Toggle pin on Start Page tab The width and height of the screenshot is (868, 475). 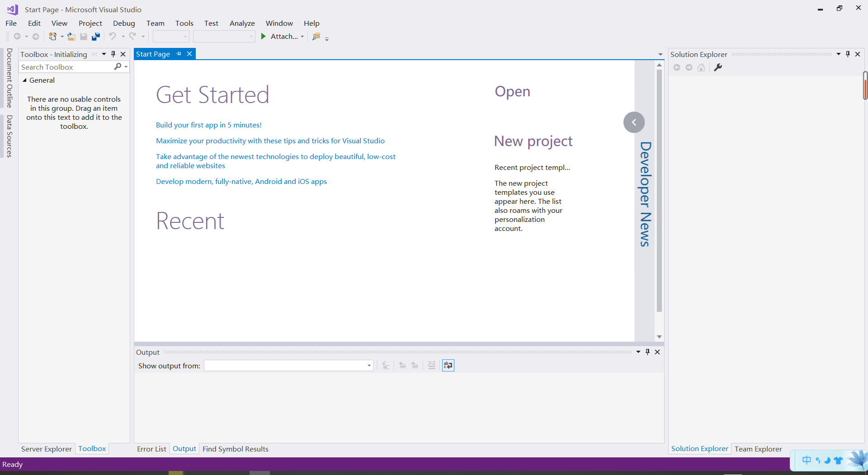[x=179, y=54]
